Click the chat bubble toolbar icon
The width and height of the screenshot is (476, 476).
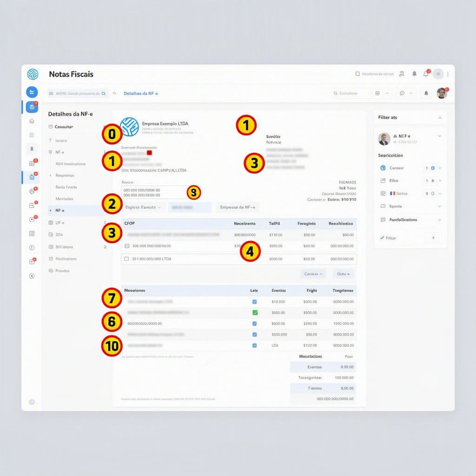pos(402,93)
